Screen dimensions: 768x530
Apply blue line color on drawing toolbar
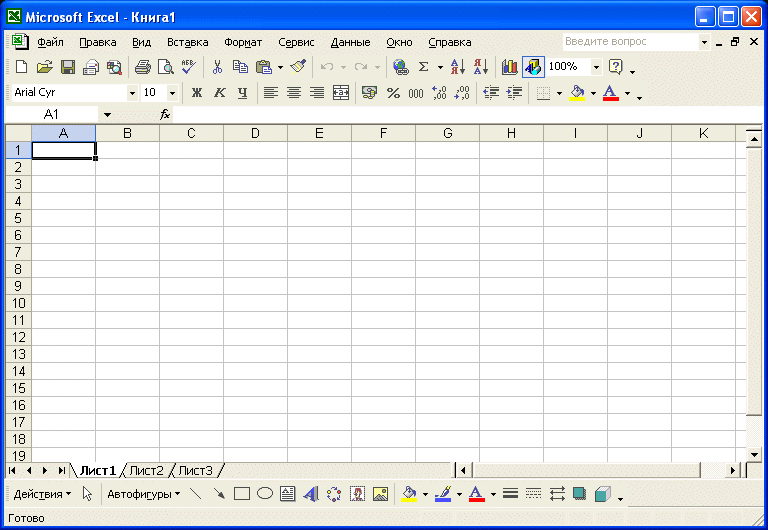tap(443, 494)
